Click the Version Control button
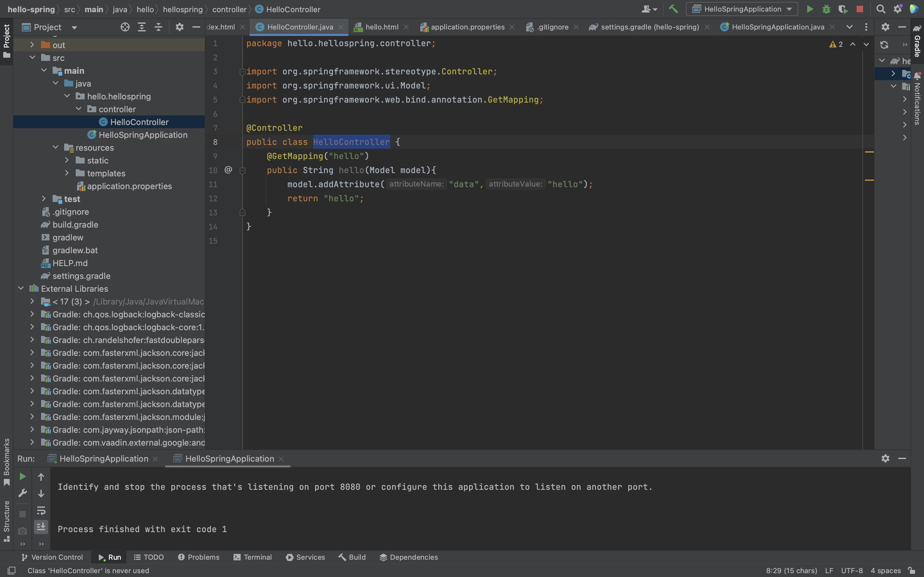Viewport: 924px width, 577px height. [52, 557]
